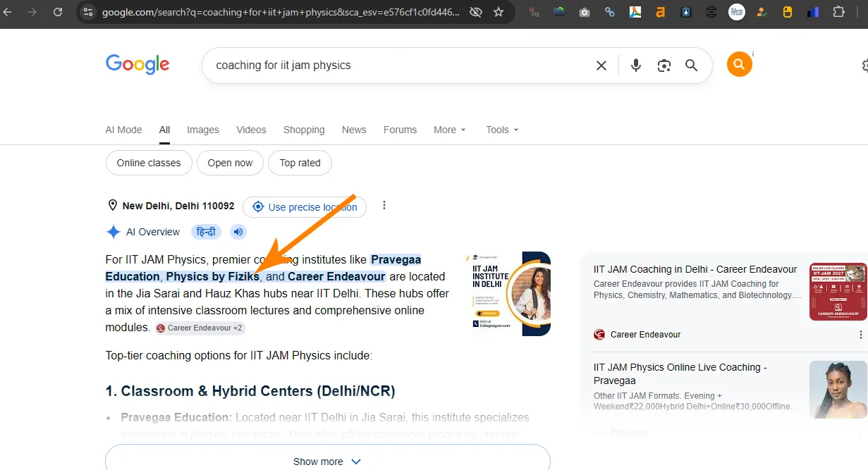The image size is (868, 470).
Task: Switch AI Overview to Hindi
Action: point(206,232)
